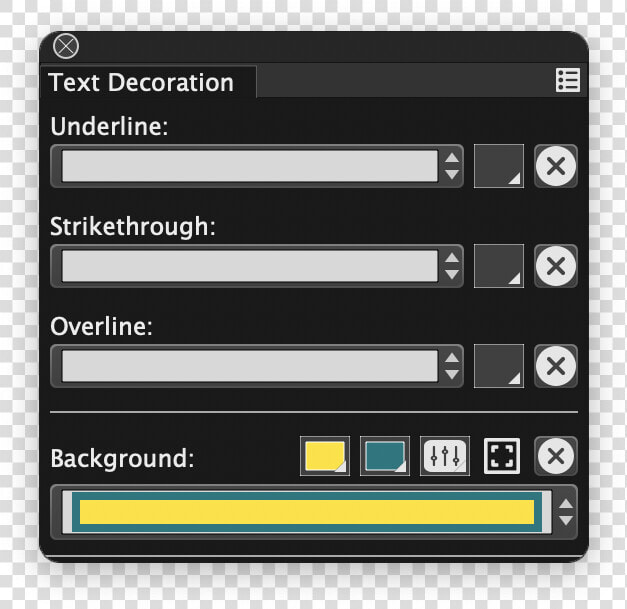Clear the Underline decoration with X button
Viewport: 627px width, 609px height.
556,166
